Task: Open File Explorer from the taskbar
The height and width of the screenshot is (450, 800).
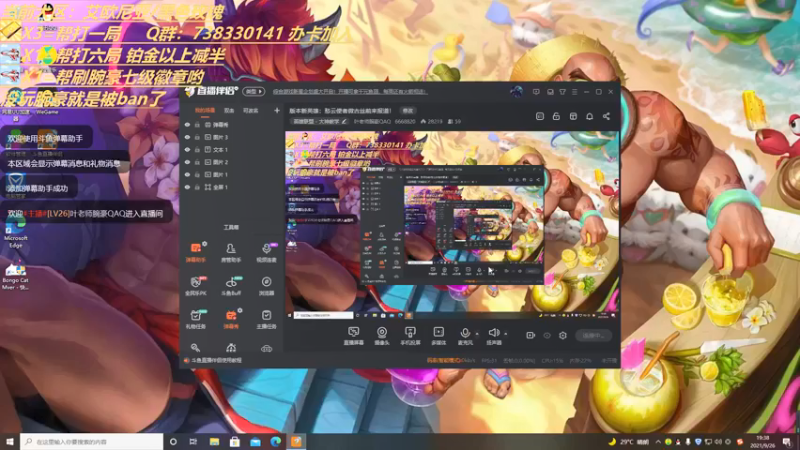Action: coord(214,442)
